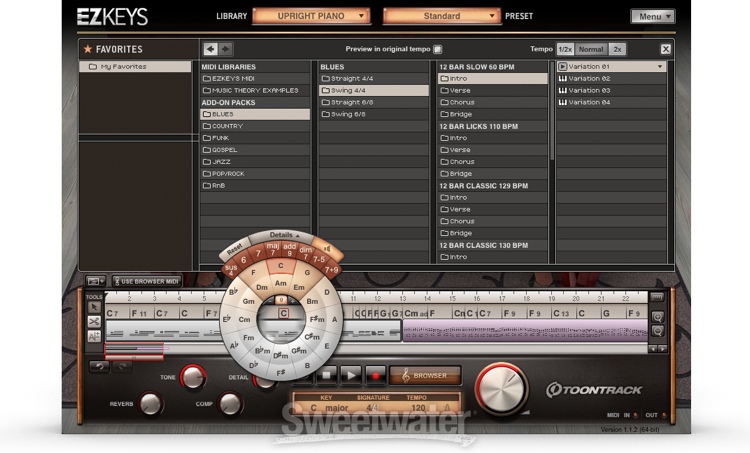Choose 7-5 chord type on wheel
The image size is (750, 453).
tap(319, 259)
